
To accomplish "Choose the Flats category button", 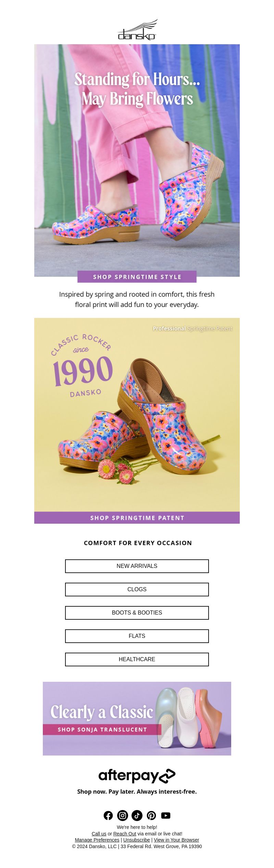I will point(137,636).
